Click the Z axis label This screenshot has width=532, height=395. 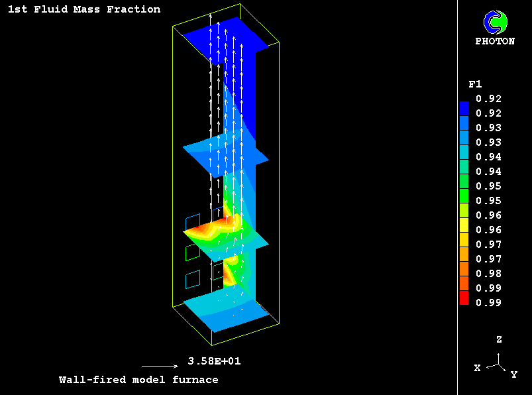click(x=499, y=339)
